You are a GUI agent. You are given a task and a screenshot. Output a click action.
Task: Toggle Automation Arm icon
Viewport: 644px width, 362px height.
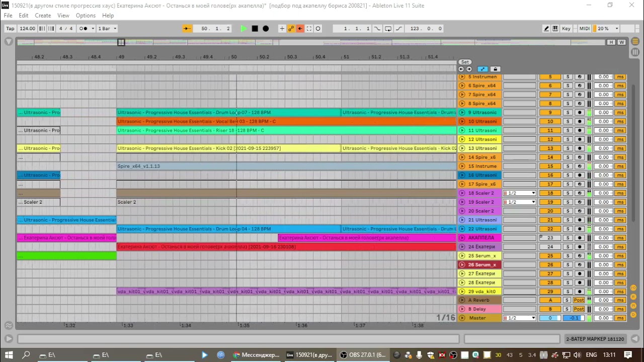click(291, 29)
